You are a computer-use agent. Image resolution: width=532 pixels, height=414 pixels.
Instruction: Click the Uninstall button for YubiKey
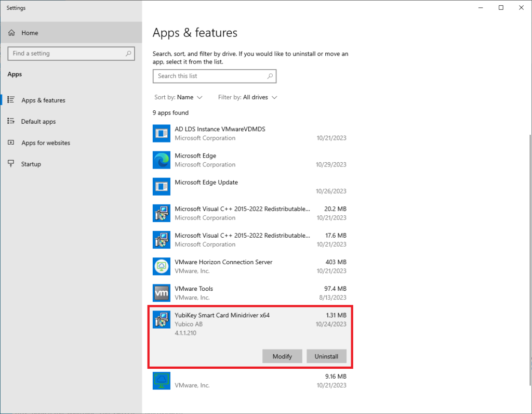coord(326,356)
